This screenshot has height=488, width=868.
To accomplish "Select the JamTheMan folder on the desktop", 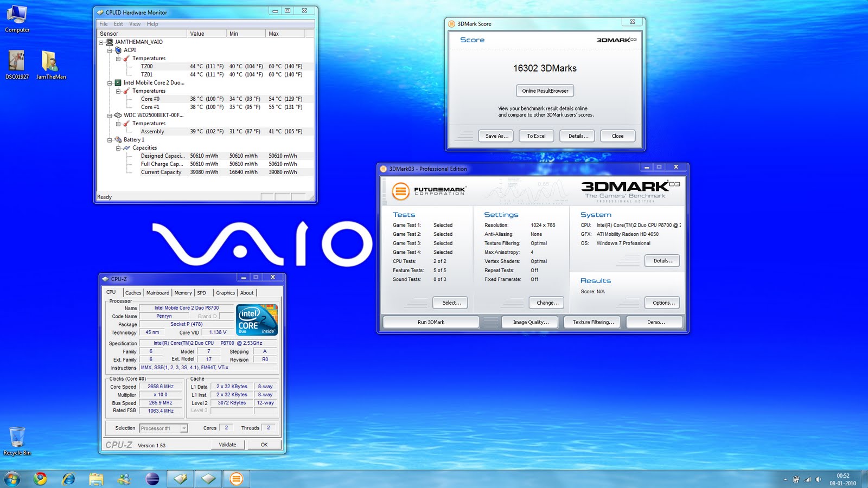I will (x=51, y=65).
